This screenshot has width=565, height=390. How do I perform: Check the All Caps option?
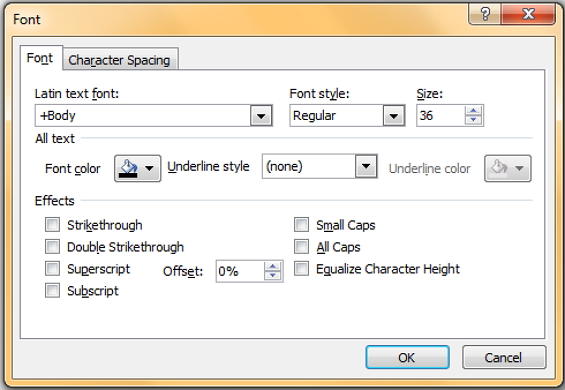pos(302,247)
